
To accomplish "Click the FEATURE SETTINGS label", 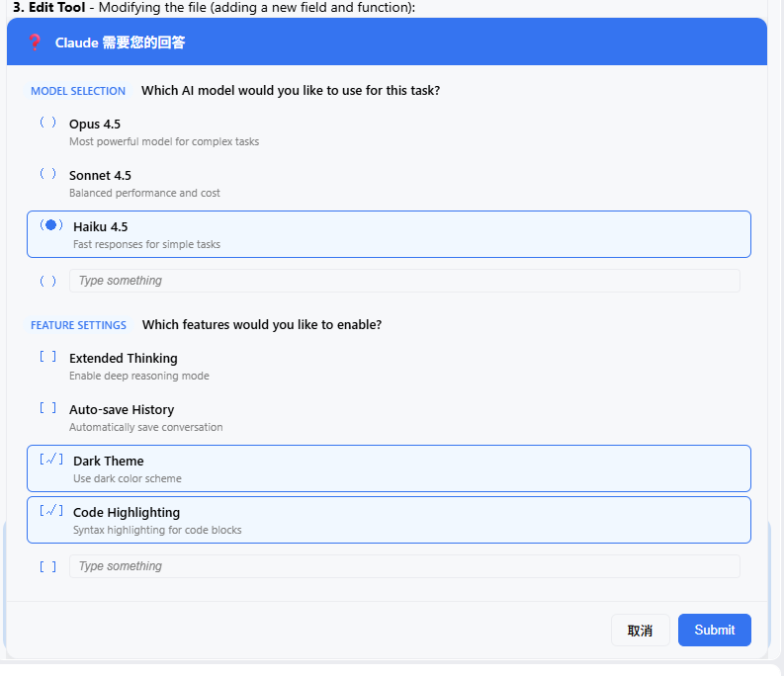I will point(78,325).
